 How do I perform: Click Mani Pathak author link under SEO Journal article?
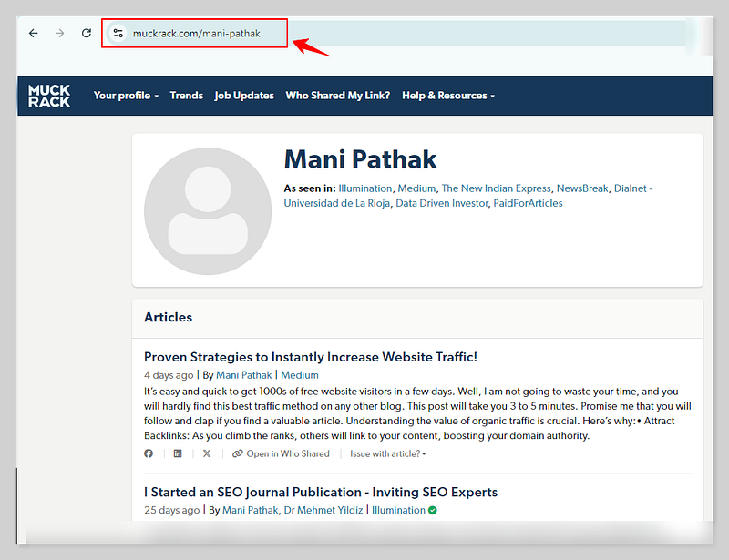pos(250,510)
